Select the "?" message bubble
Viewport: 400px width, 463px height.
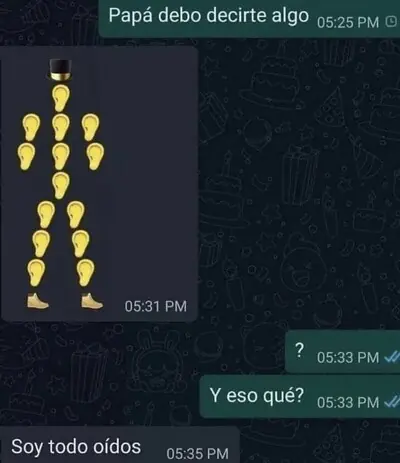(x=342, y=352)
